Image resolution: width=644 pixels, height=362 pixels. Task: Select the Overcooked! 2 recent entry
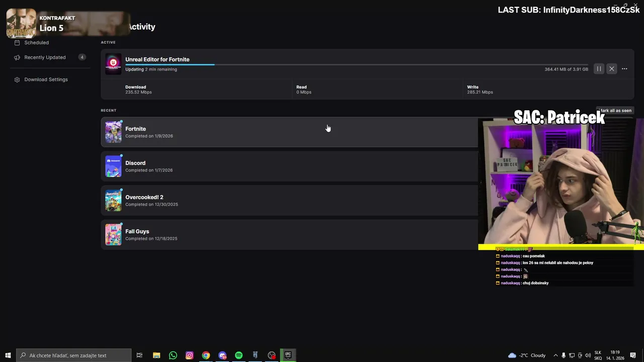[289, 201]
